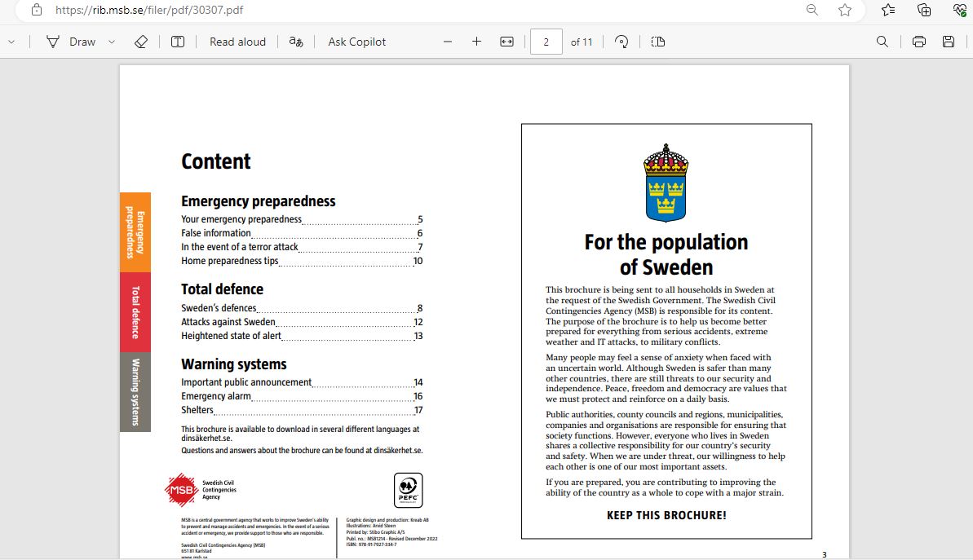Click the Fit to width icon

click(x=507, y=42)
